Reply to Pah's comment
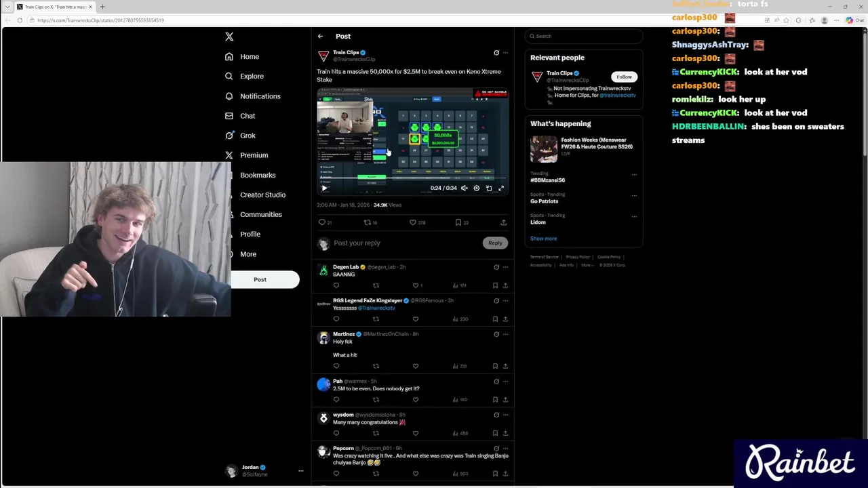Viewport: 868px width, 488px height. 336,400
